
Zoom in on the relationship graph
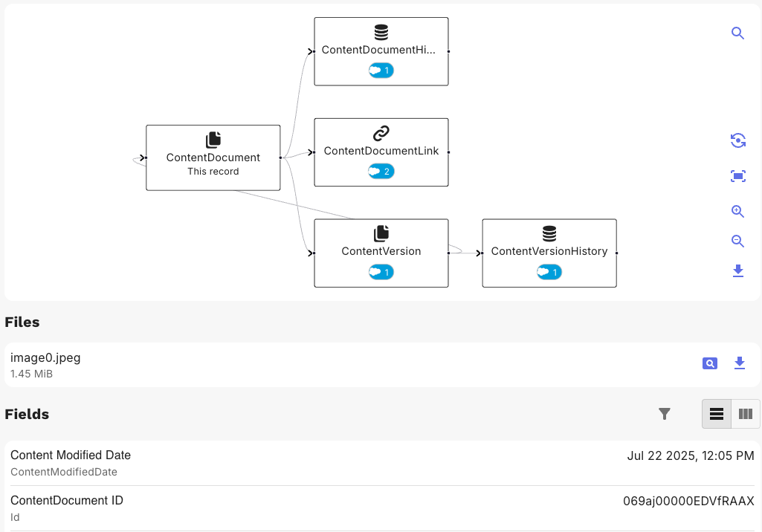coord(737,211)
